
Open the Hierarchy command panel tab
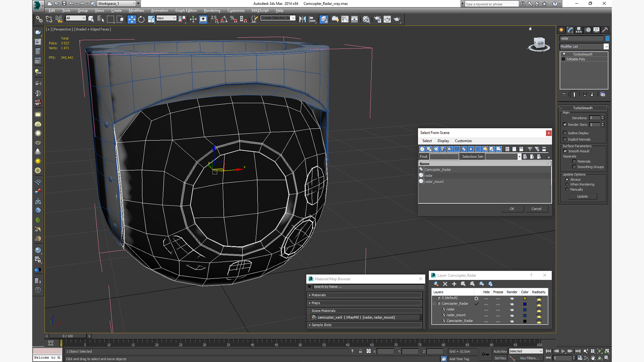[x=579, y=30]
